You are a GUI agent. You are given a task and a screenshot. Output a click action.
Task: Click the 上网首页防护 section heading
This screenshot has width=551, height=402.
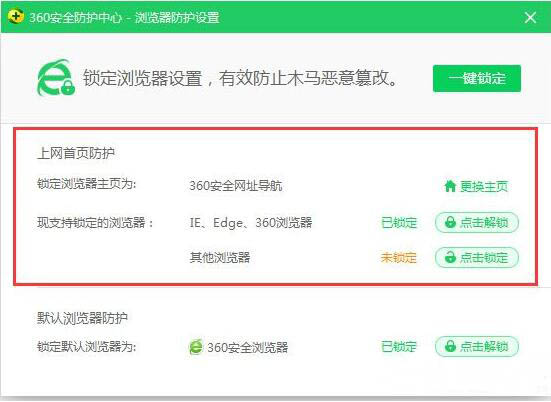(x=76, y=153)
